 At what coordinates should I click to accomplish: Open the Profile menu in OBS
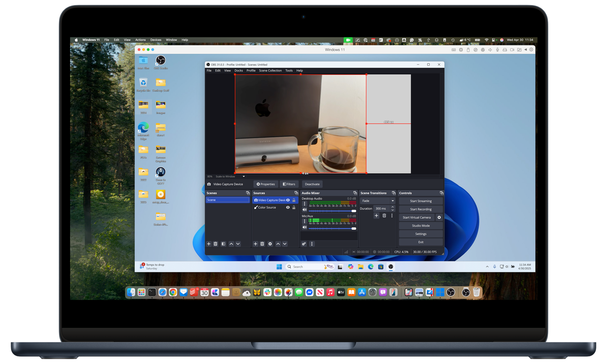(x=251, y=70)
